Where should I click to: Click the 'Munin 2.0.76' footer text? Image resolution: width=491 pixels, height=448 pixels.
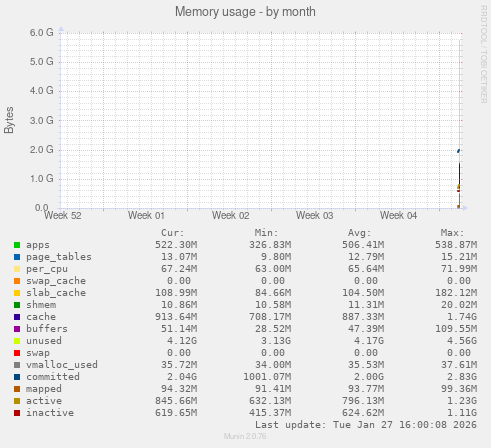click(x=245, y=436)
